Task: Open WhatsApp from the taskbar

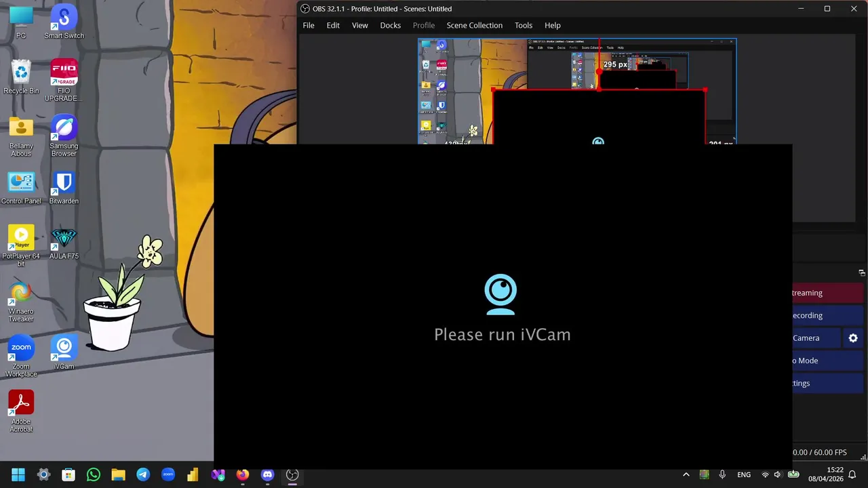Action: (94, 474)
